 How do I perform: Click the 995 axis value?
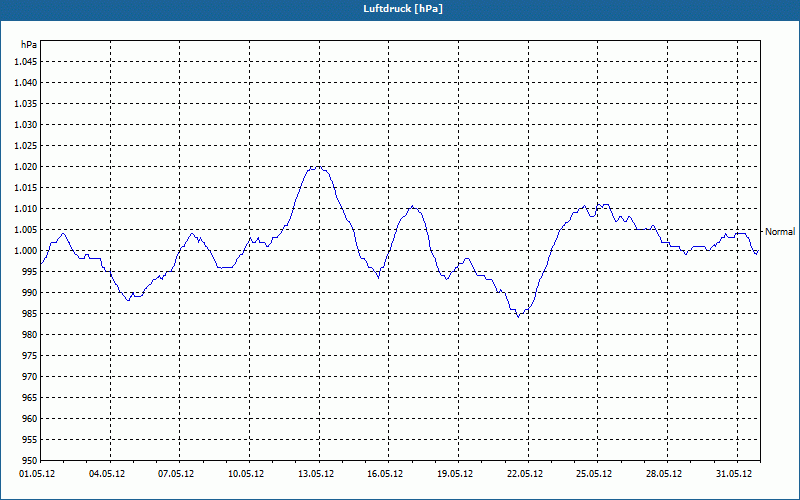(x=30, y=271)
